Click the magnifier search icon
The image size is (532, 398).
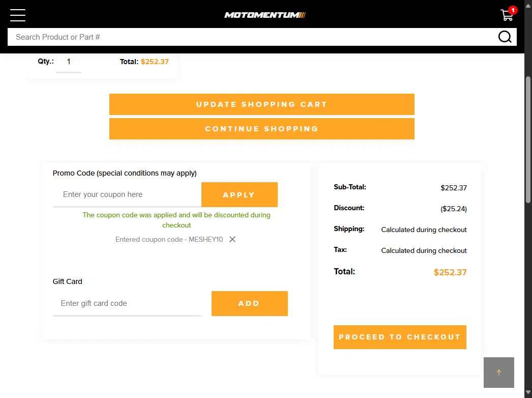tap(505, 37)
